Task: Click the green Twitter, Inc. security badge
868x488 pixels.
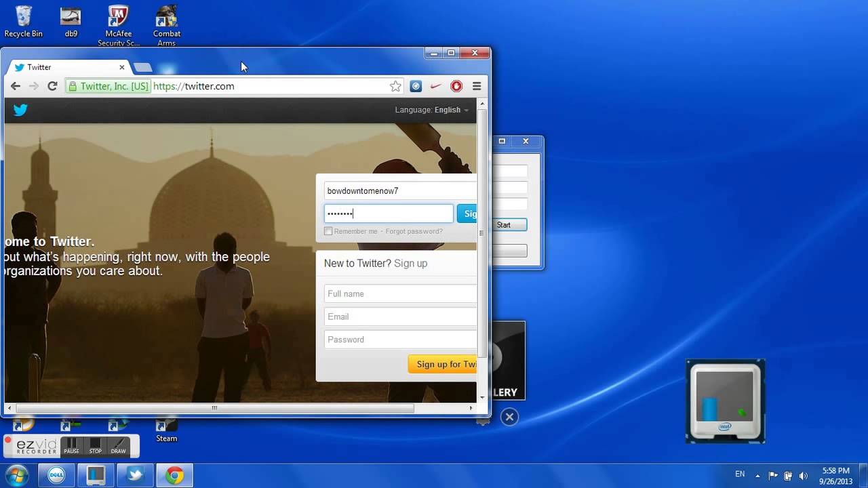Action: tap(108, 86)
